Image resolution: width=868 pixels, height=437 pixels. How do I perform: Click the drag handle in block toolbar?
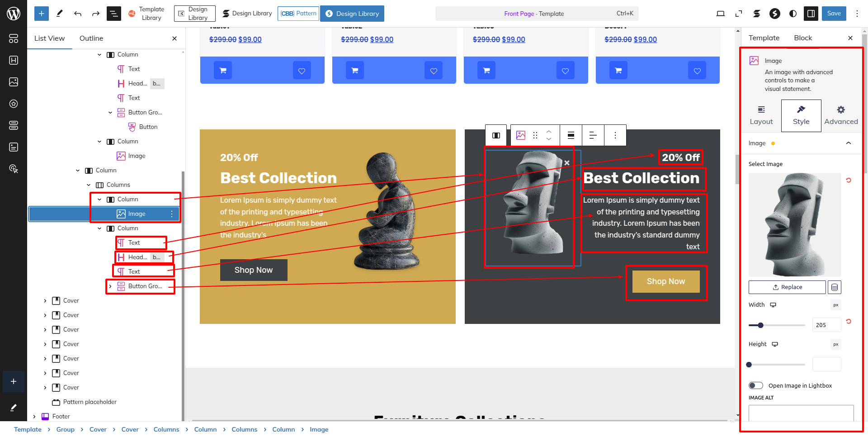(x=535, y=135)
